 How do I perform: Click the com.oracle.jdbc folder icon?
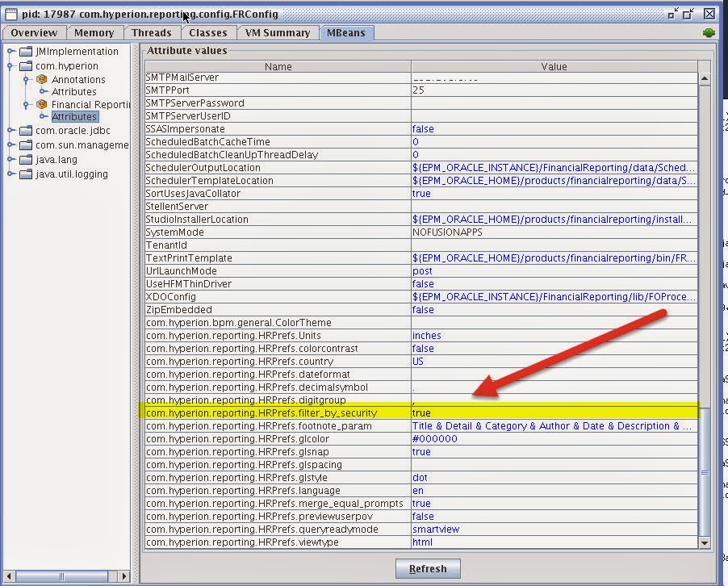(x=26, y=131)
